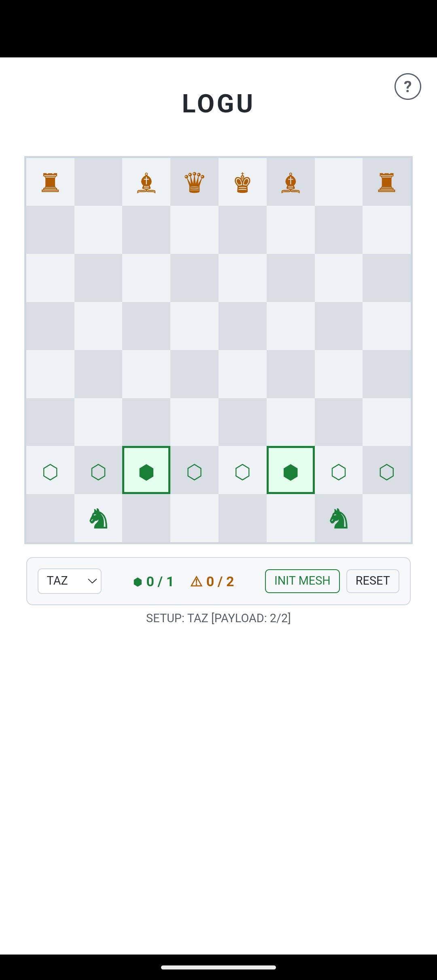Toggle the hollow hexagon below the queen's column

point(194,472)
